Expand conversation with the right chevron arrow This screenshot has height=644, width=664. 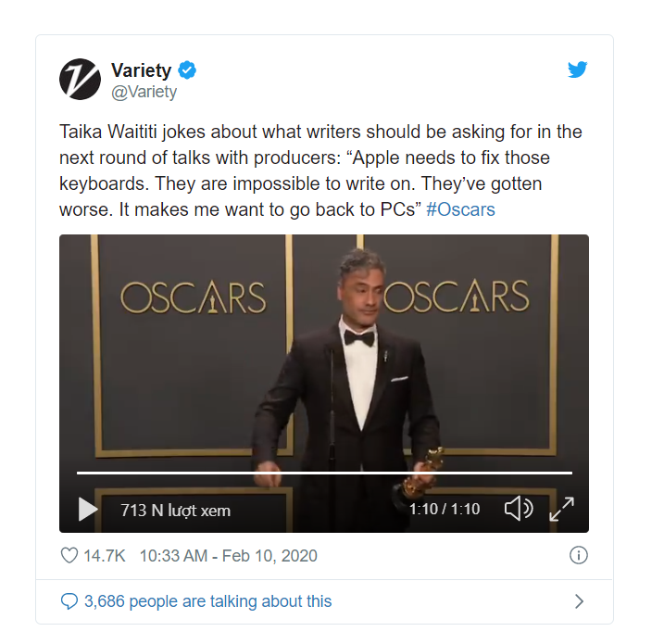tap(579, 601)
